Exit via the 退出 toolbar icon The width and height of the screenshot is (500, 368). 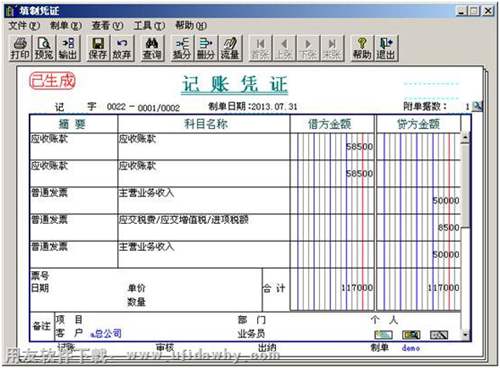[386, 48]
